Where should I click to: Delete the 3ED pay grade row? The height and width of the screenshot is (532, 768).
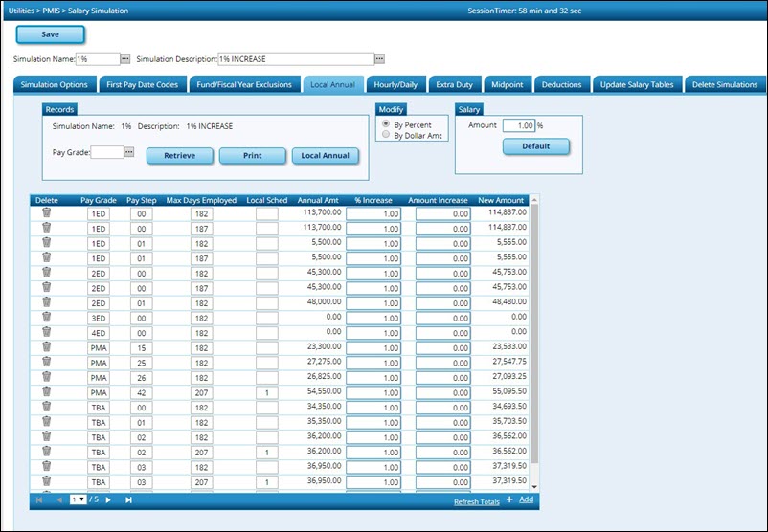[46, 317]
